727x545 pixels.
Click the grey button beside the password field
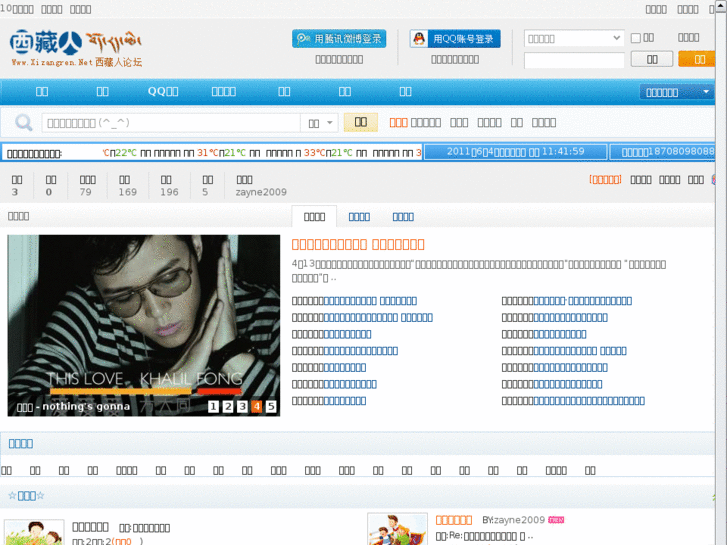(x=652, y=59)
